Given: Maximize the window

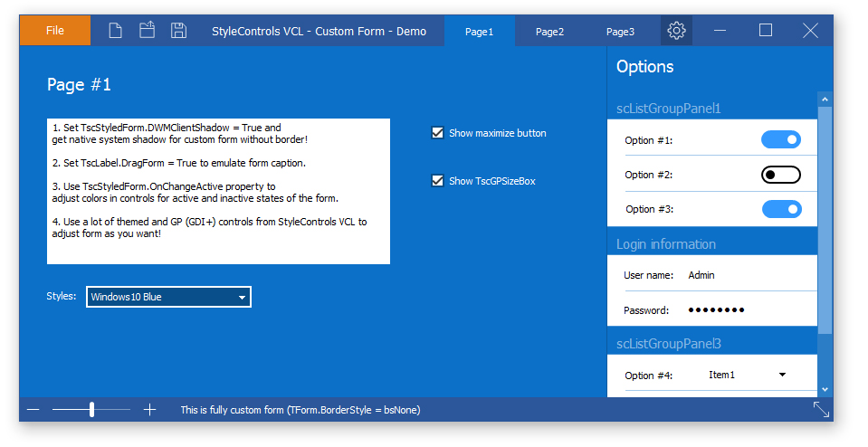Looking at the screenshot, I should click(766, 31).
